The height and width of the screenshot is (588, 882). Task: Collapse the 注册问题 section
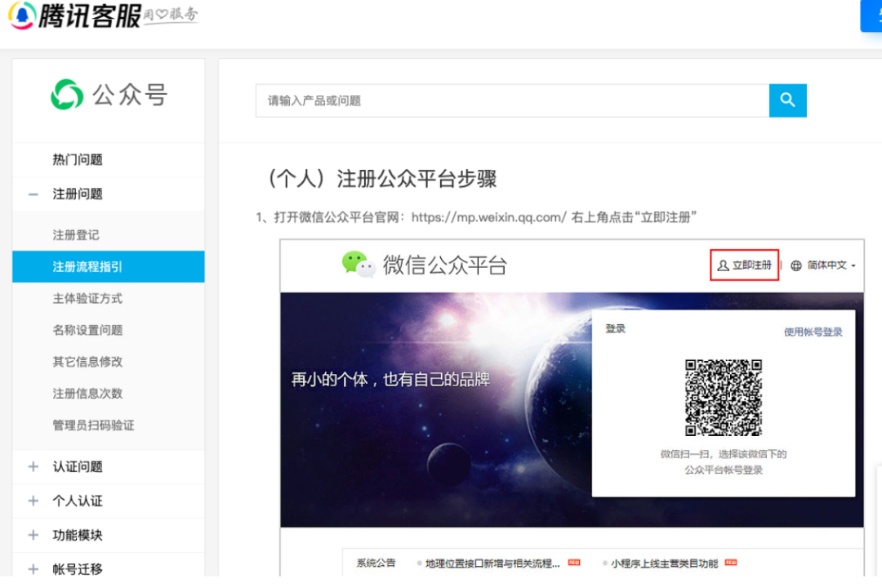(x=33, y=194)
